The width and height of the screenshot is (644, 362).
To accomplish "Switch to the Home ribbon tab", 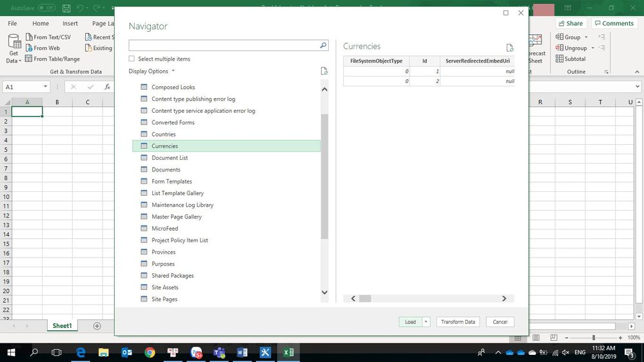I will tap(41, 23).
